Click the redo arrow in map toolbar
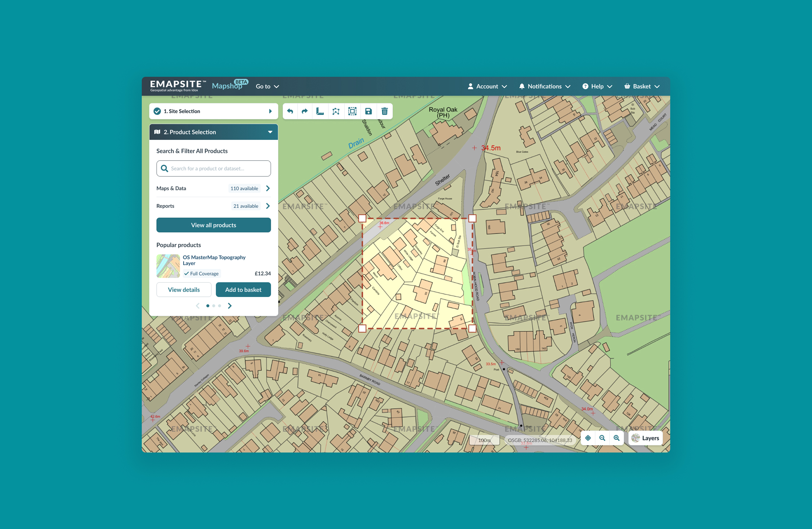 point(305,111)
